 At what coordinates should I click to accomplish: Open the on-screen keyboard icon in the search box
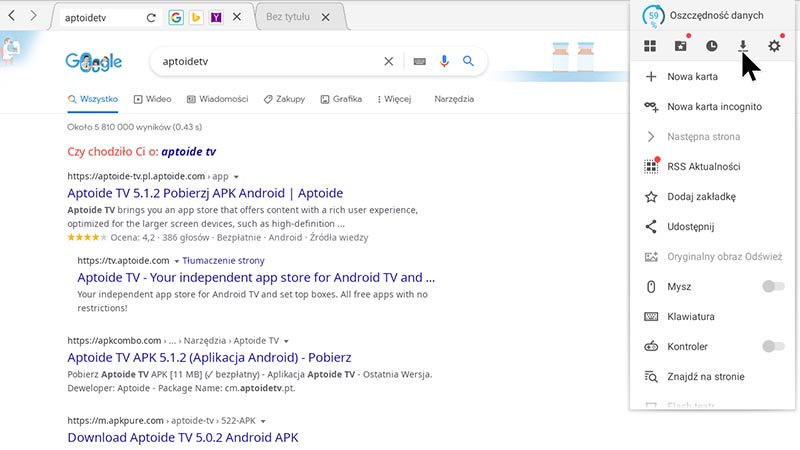(x=419, y=61)
